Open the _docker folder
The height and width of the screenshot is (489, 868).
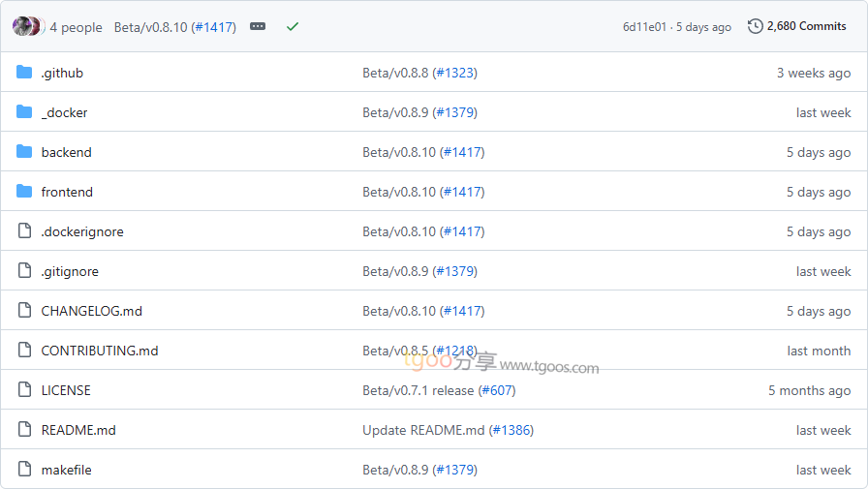tap(64, 112)
